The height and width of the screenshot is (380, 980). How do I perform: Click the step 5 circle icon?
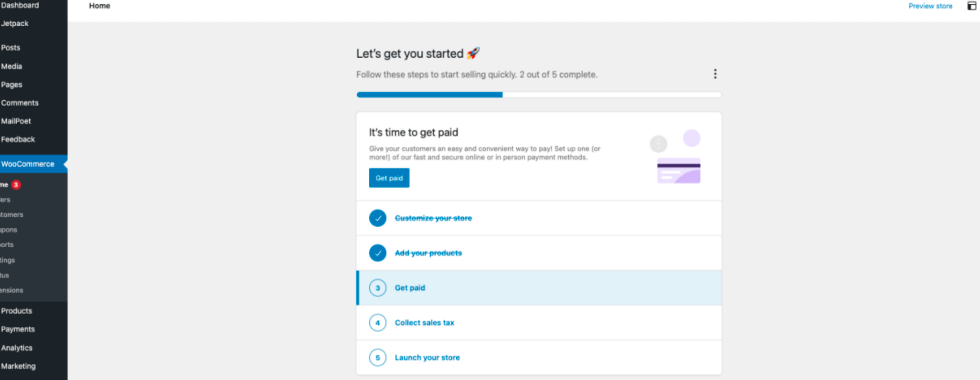pyautogui.click(x=378, y=358)
